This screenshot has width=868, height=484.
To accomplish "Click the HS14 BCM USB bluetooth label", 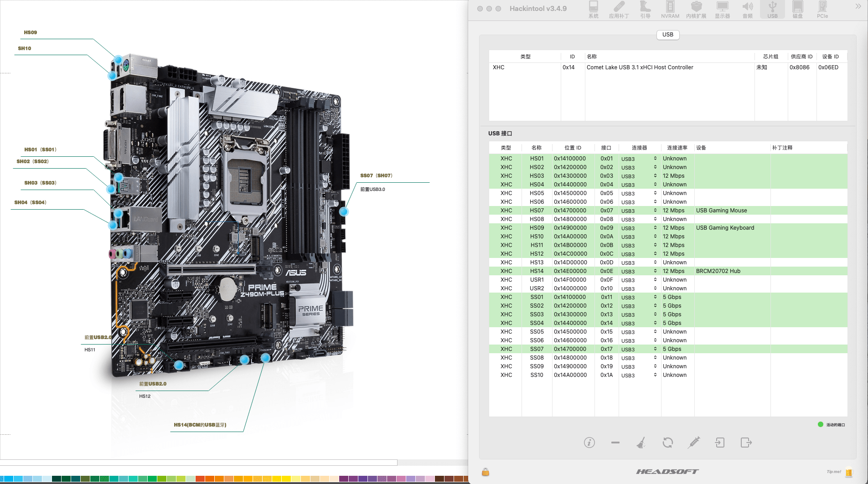I will [x=200, y=425].
